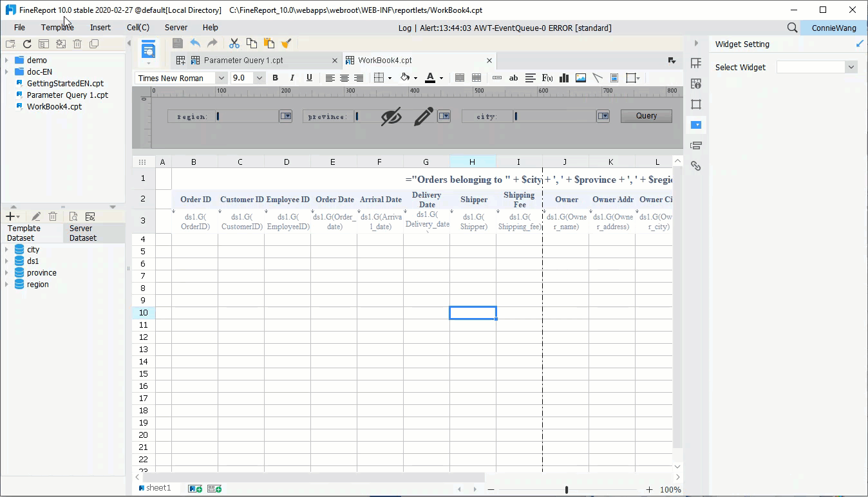The width and height of the screenshot is (868, 497).
Task: Click the Insert Formula F(x) icon
Action: 547,78
